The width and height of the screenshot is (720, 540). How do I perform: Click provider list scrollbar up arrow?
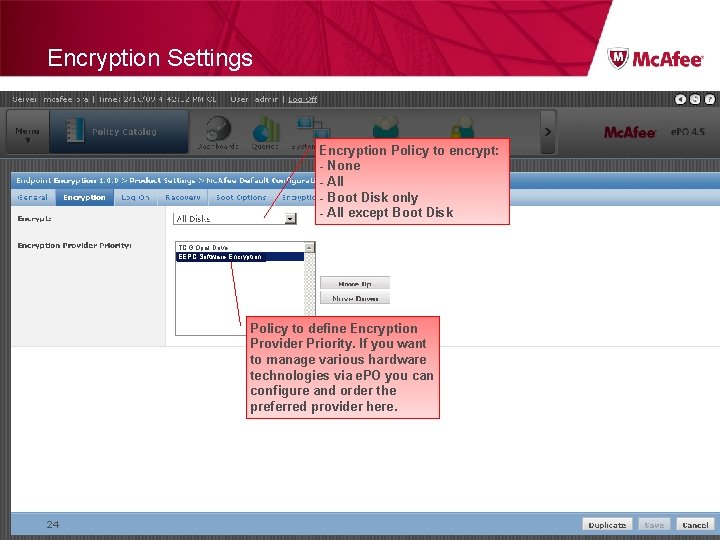(x=309, y=248)
